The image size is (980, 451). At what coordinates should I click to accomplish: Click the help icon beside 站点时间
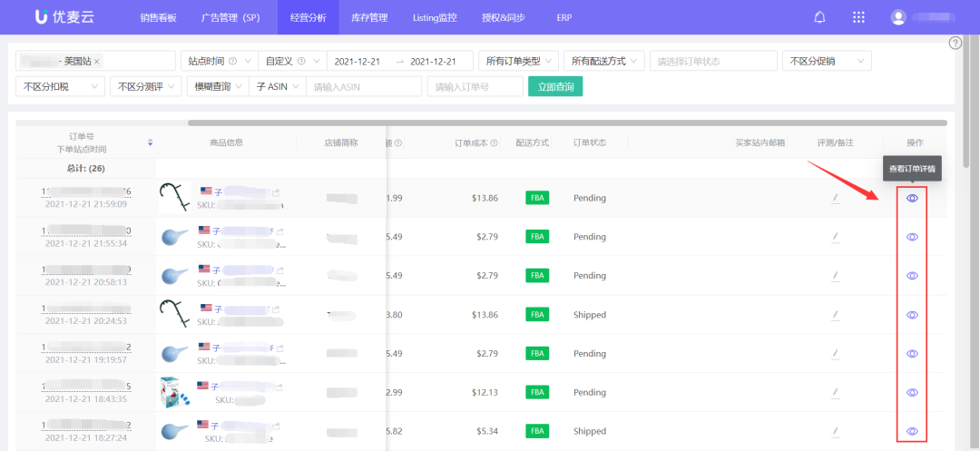[x=232, y=61]
